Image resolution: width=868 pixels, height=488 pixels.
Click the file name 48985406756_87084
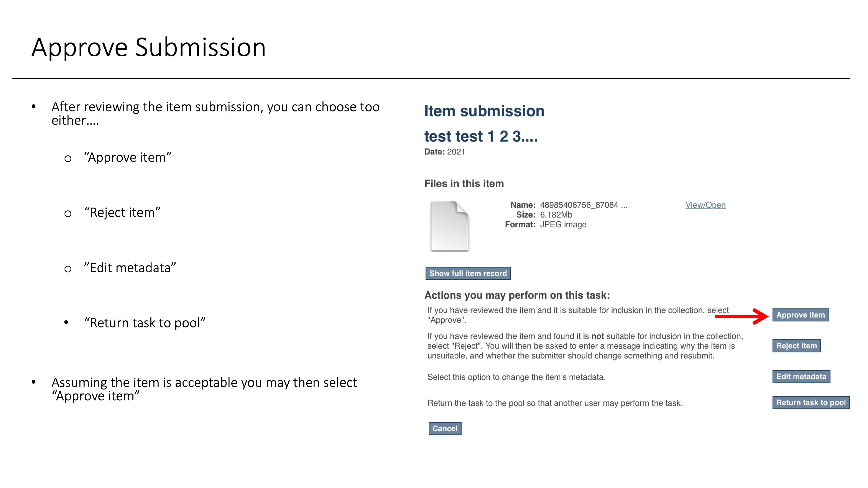(x=583, y=205)
